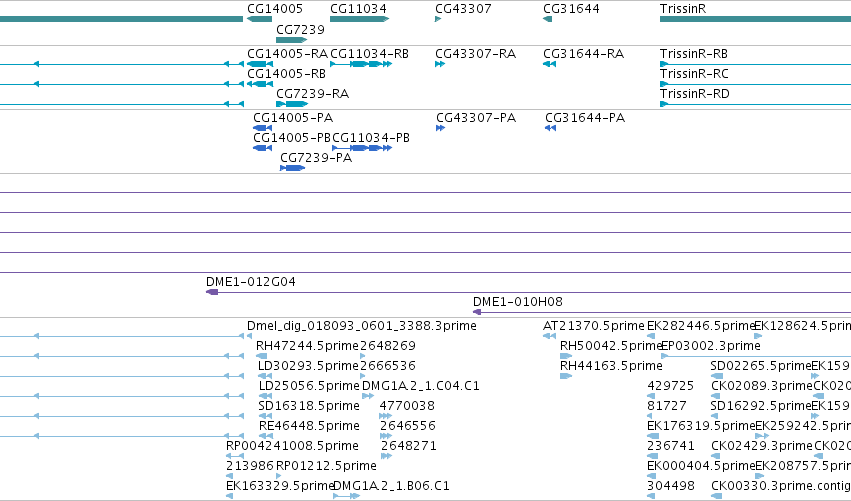Click protein label CG7239-PA

click(x=316, y=158)
